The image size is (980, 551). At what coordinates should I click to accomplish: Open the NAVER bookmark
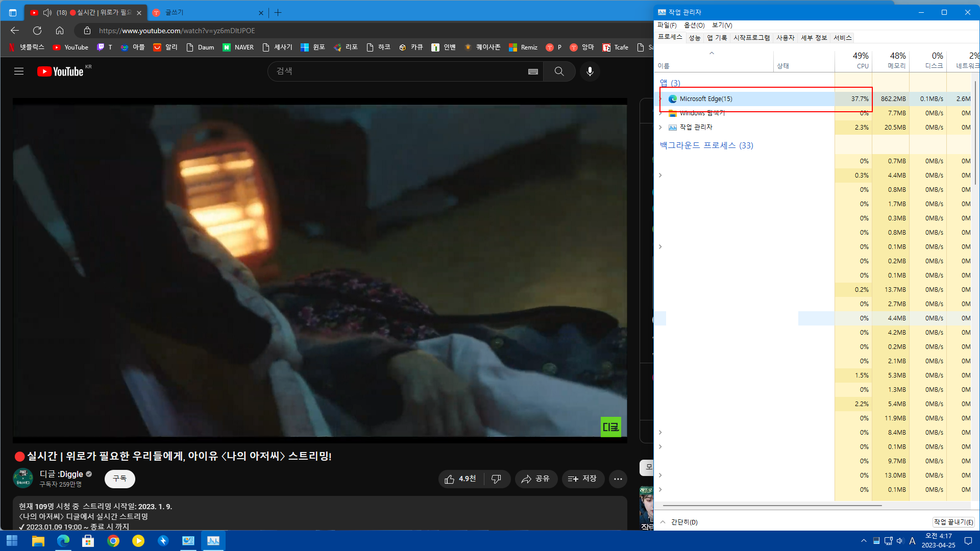[x=238, y=47]
